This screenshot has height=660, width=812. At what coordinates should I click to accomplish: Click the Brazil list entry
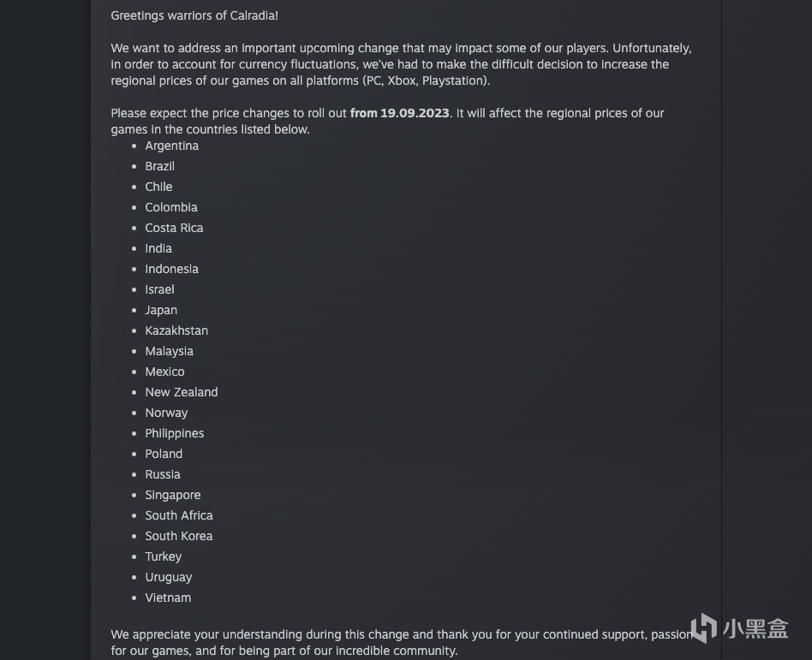(x=159, y=166)
